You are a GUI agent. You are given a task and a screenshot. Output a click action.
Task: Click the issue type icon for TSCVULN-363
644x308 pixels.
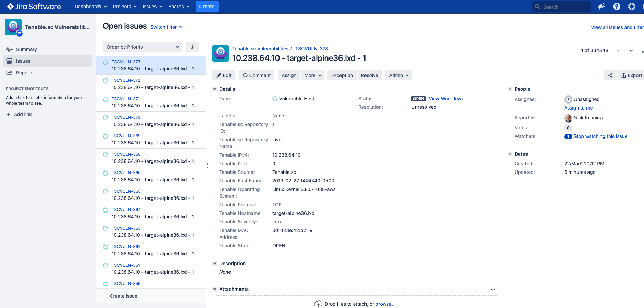106,229
